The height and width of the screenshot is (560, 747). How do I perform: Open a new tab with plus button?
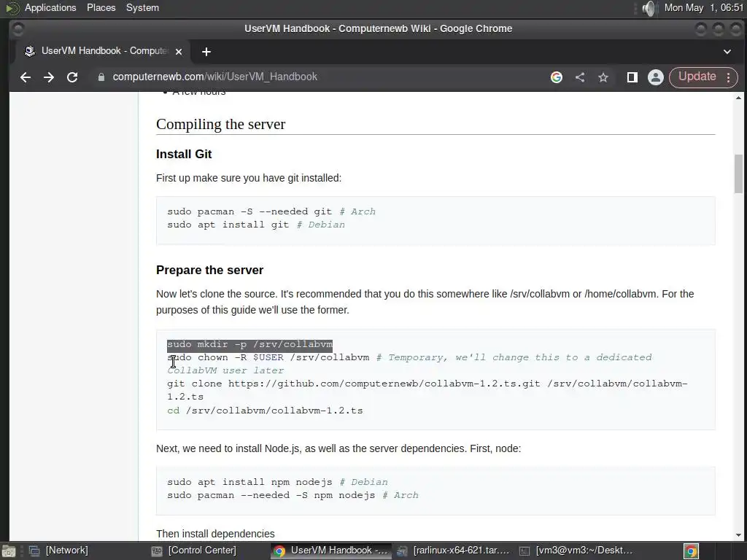[206, 52]
